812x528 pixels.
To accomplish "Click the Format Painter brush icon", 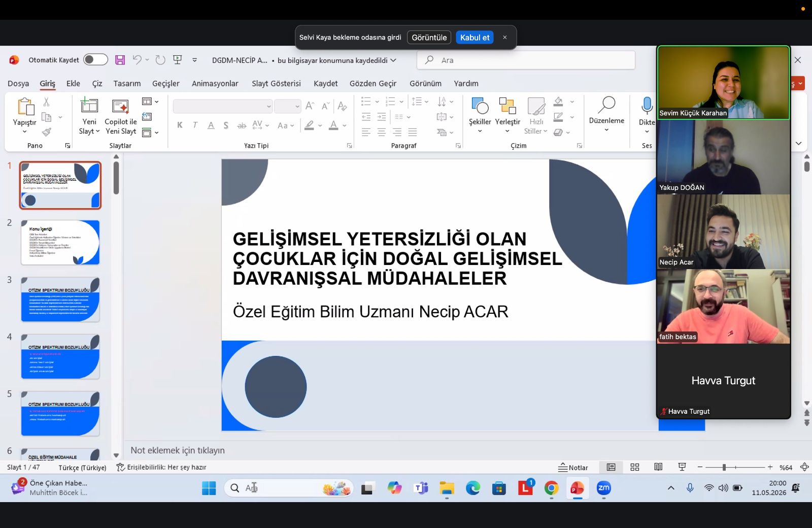I will 46,132.
